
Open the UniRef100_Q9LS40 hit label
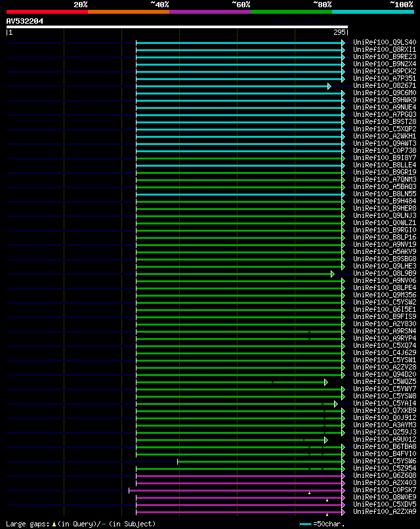[x=385, y=43]
